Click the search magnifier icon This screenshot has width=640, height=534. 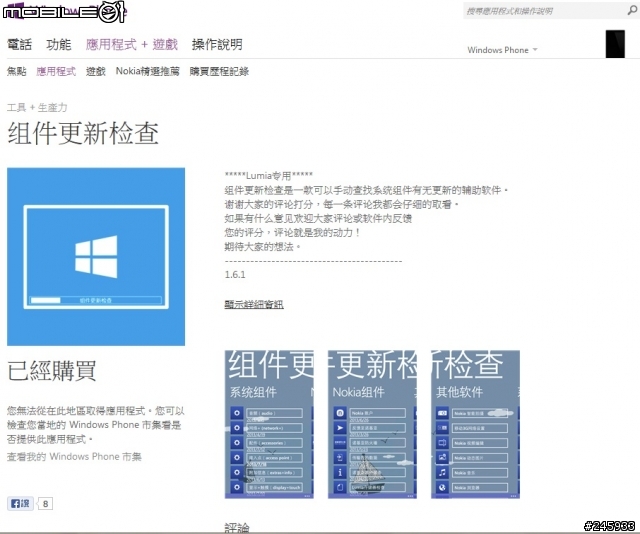click(x=632, y=10)
